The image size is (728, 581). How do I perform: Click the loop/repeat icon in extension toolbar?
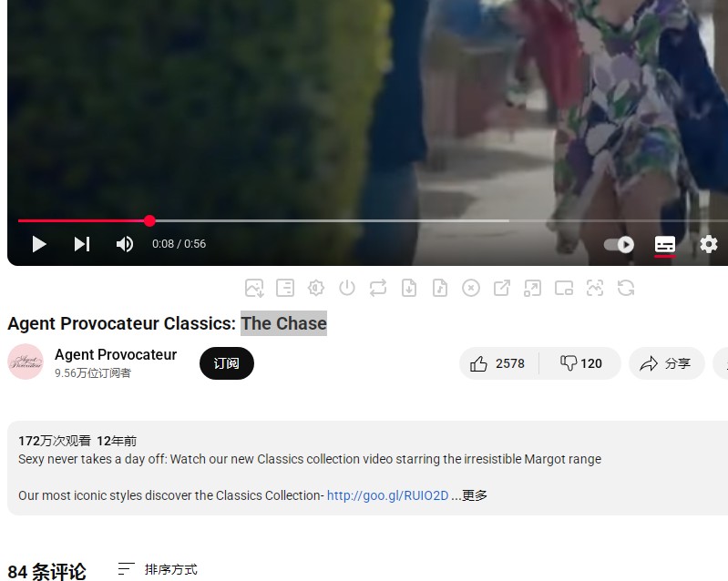tap(378, 288)
